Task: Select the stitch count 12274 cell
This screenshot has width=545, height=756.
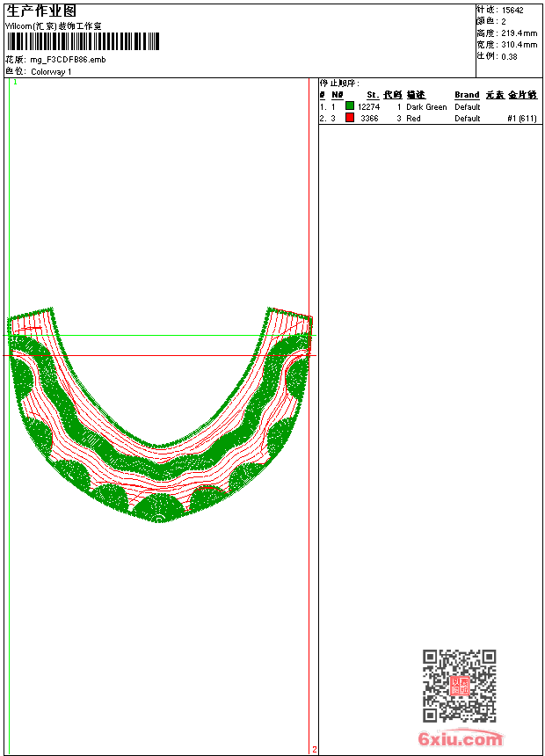Action: pos(368,107)
